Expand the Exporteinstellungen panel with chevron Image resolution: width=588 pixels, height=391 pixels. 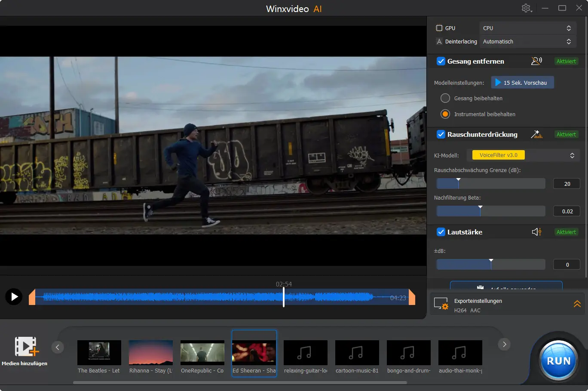click(x=577, y=304)
